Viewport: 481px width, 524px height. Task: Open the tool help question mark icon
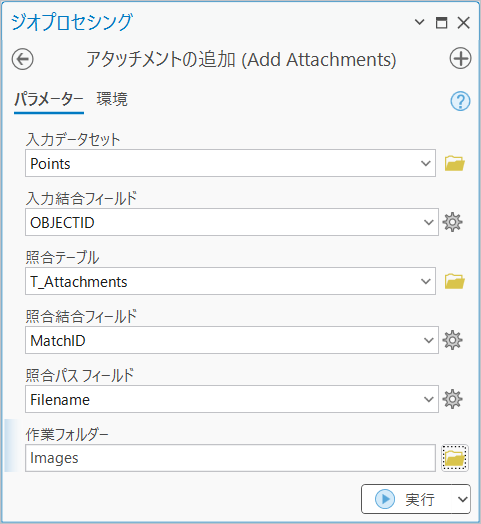460,101
